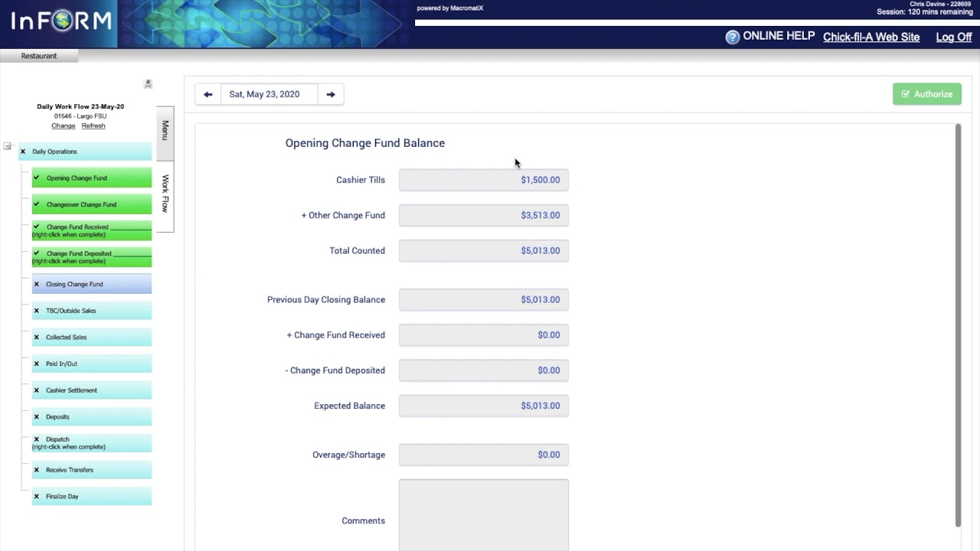The height and width of the screenshot is (551, 980).
Task: Click the Log Off link
Action: click(x=954, y=37)
